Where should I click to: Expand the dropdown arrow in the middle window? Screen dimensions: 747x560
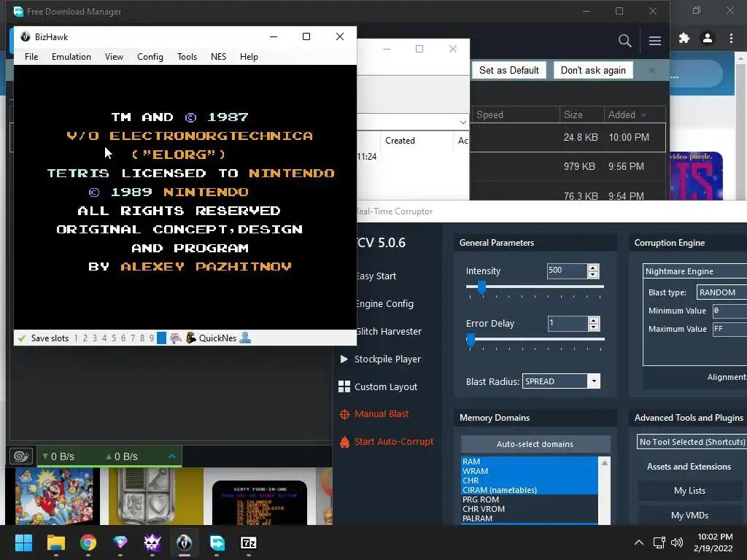click(462, 122)
